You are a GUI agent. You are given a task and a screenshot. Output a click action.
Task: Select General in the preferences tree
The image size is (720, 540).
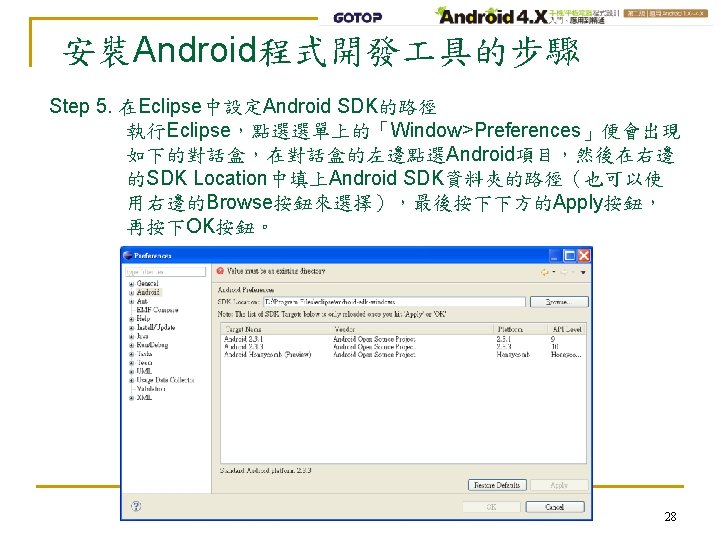click(147, 283)
